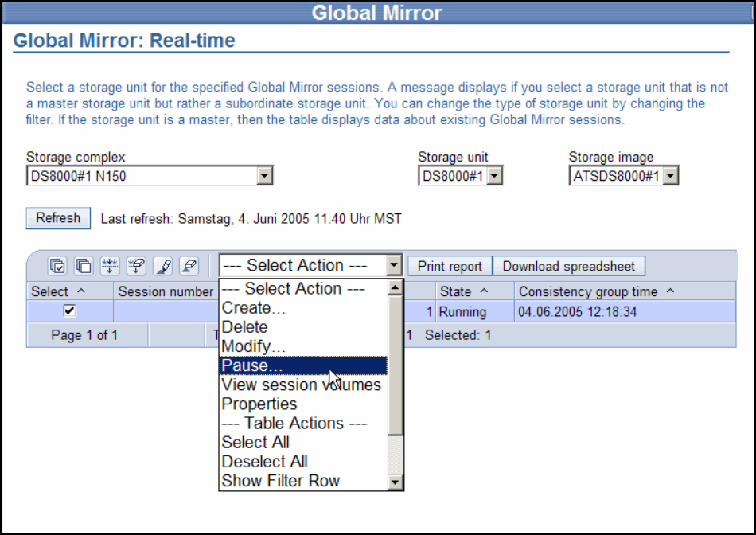756x535 pixels.
Task: Click the Download spreadsheet button
Action: [x=569, y=267]
